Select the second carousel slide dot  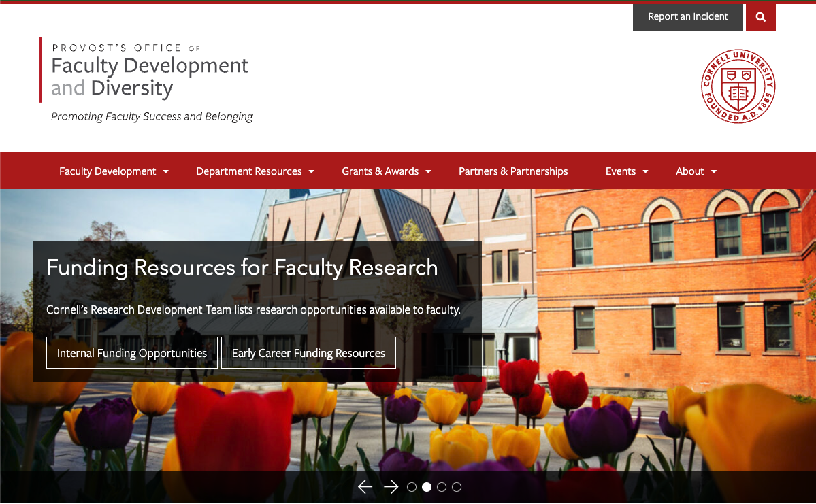tap(427, 487)
